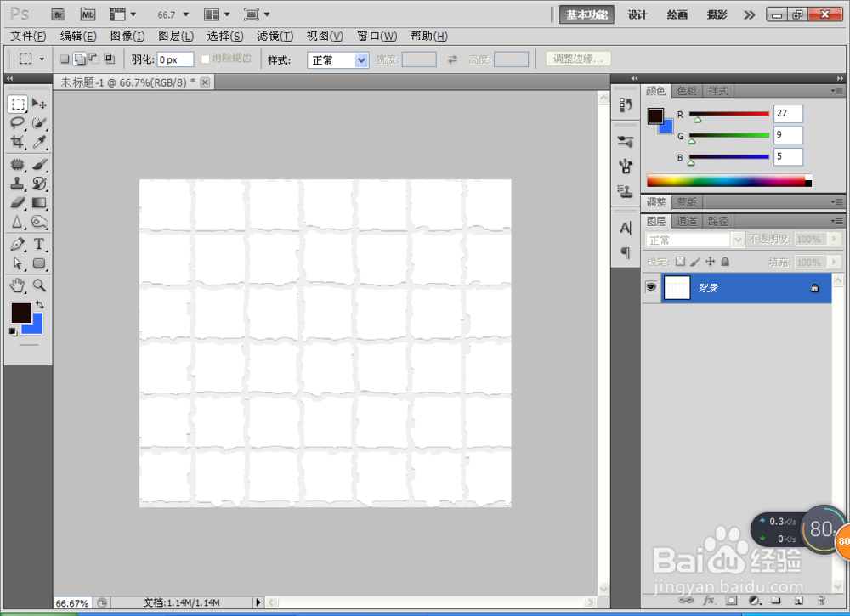The width and height of the screenshot is (850, 616).
Task: Close the 未标题-1 document tab
Action: pyautogui.click(x=205, y=82)
